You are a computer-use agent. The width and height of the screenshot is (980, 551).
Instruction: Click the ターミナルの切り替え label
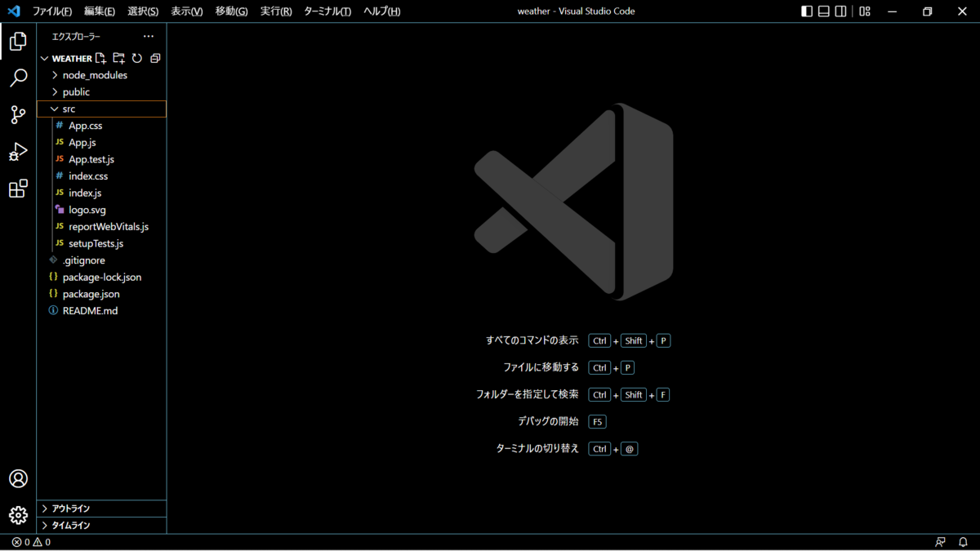537,448
